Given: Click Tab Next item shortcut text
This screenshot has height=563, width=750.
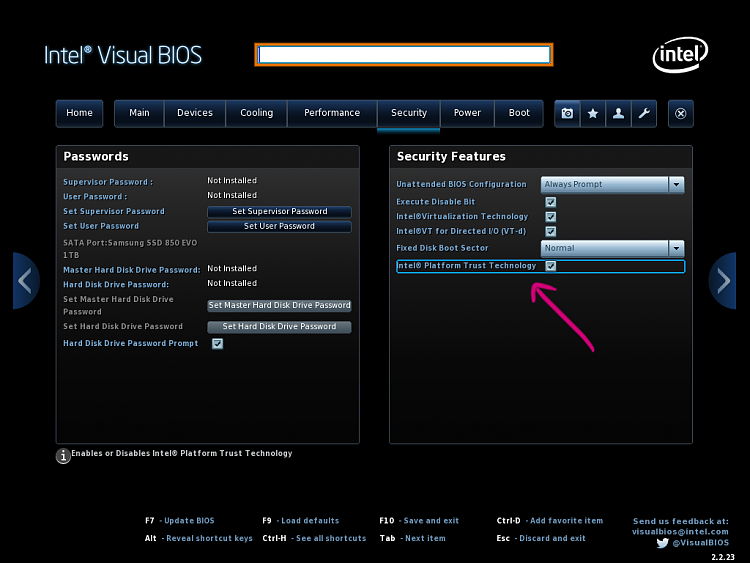Looking at the screenshot, I should (412, 539).
